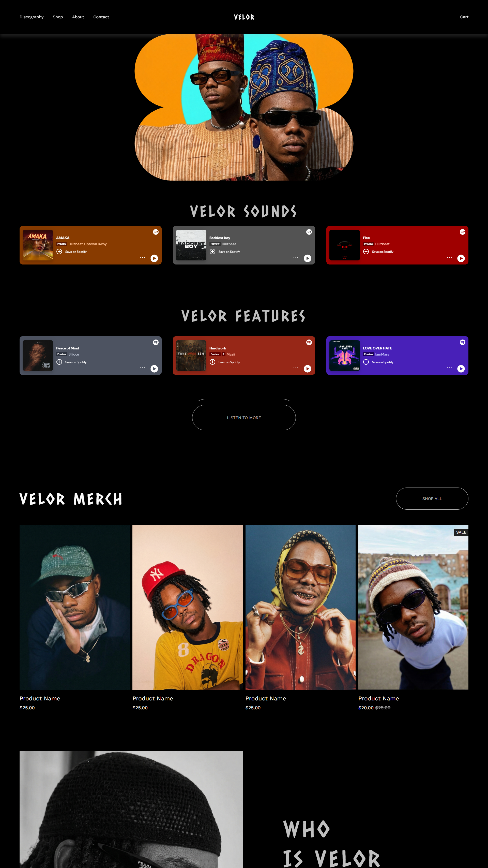Image resolution: width=488 pixels, height=868 pixels.
Task: Open the AMAKA album cover thumbnail
Action: 38,245
